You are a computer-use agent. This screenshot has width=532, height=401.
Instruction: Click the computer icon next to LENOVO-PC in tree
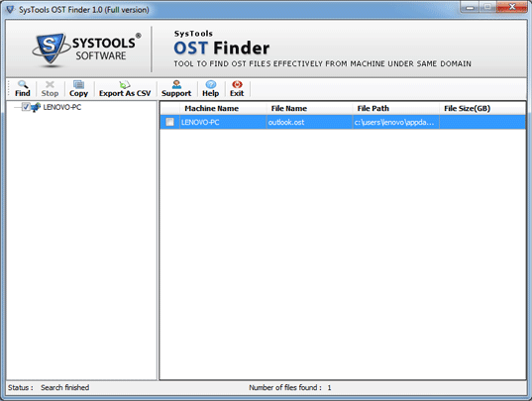36,107
